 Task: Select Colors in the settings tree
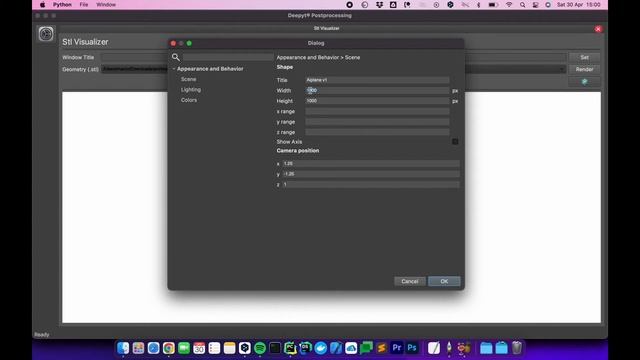tap(189, 100)
